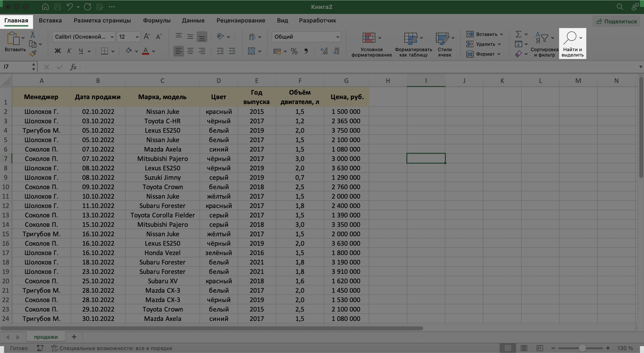Toggle left horizontal alignment
Image resolution: width=644 pixels, height=353 pixels.
179,51
